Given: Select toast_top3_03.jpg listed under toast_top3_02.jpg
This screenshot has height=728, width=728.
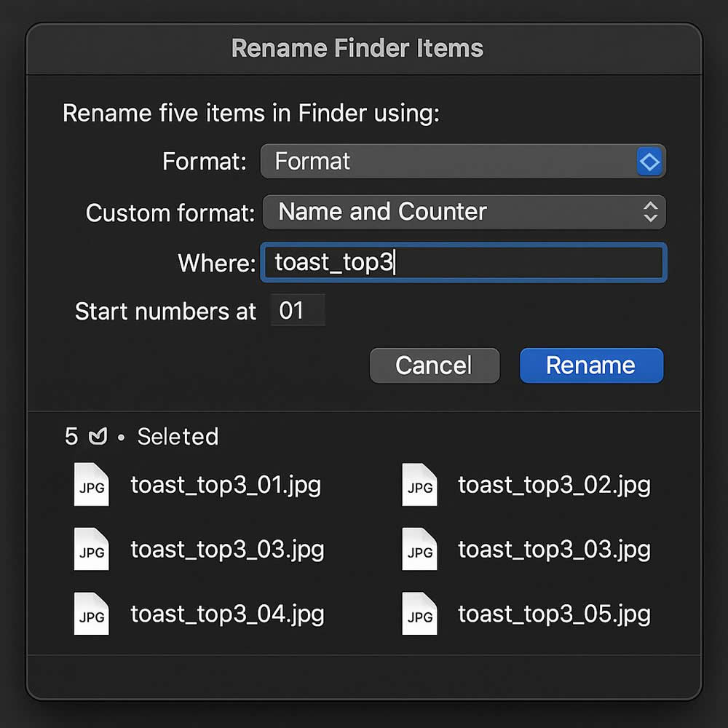Looking at the screenshot, I should pyautogui.click(x=554, y=550).
